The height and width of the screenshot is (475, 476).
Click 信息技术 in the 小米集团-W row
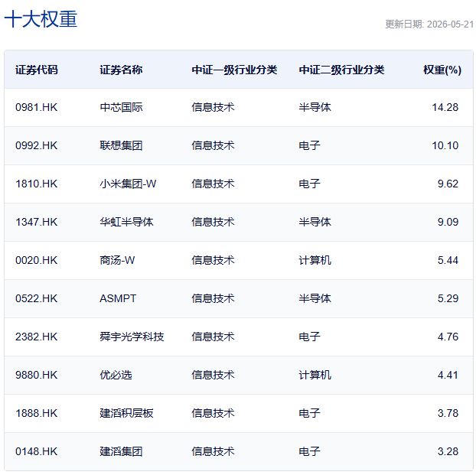point(213,184)
